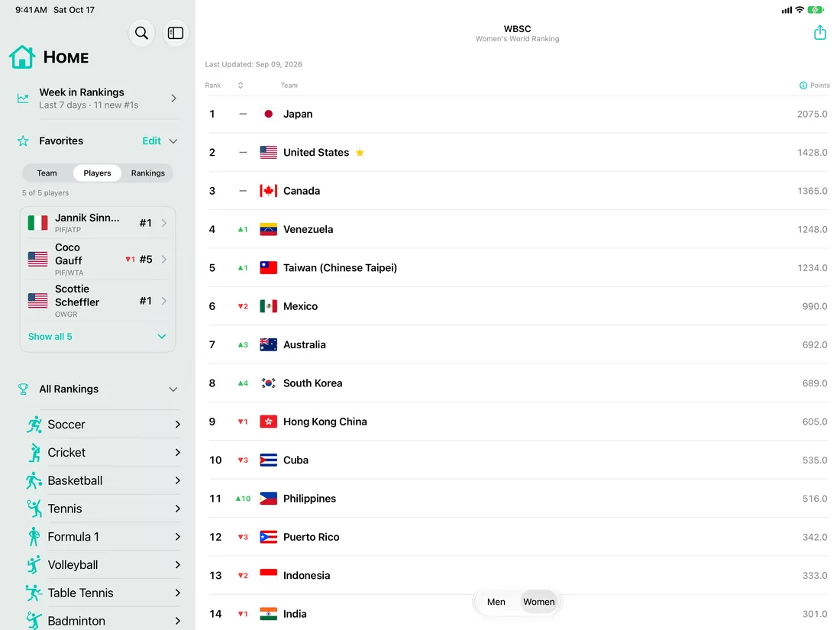Open Week in Rankings chevron
The image size is (840, 630).
[173, 99]
